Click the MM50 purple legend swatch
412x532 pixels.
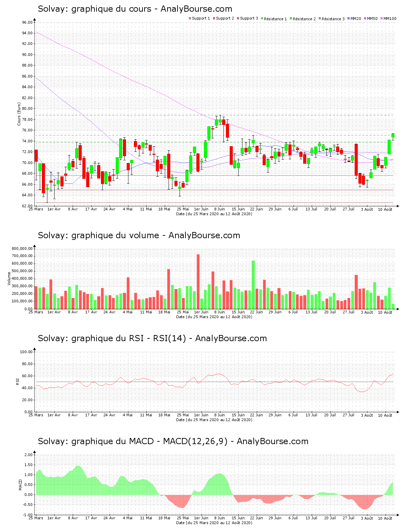pos(365,18)
